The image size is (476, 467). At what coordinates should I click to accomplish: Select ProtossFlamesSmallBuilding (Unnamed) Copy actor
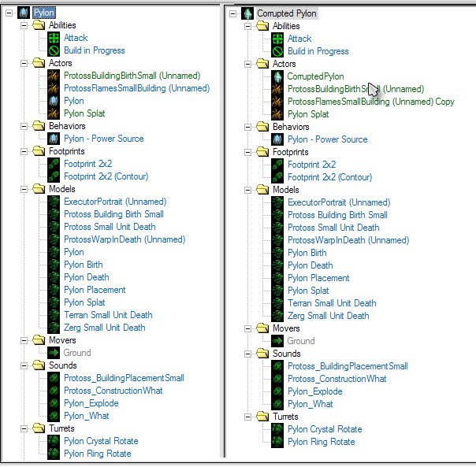pos(370,102)
